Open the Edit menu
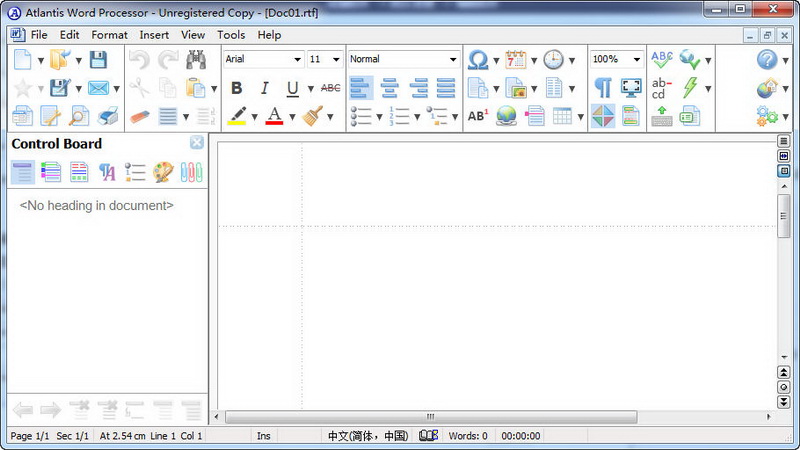Image resolution: width=800 pixels, height=450 pixels. [69, 35]
